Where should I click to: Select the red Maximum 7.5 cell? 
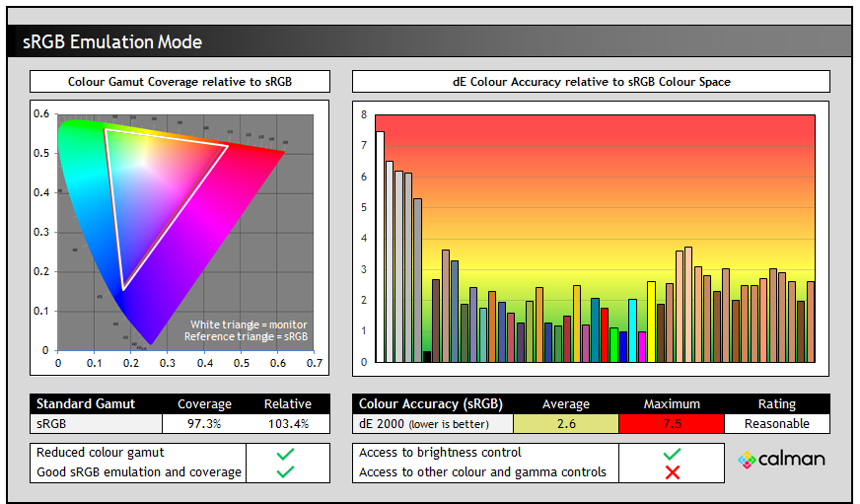(671, 423)
